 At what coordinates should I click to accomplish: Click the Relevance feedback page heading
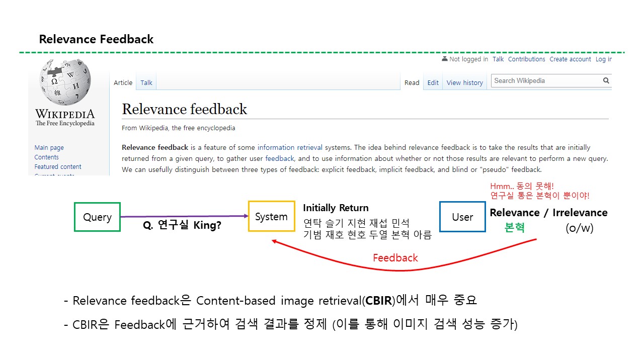185,109
